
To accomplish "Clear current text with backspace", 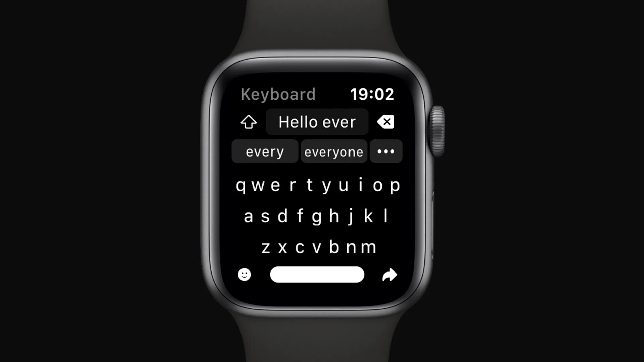I will (x=386, y=122).
